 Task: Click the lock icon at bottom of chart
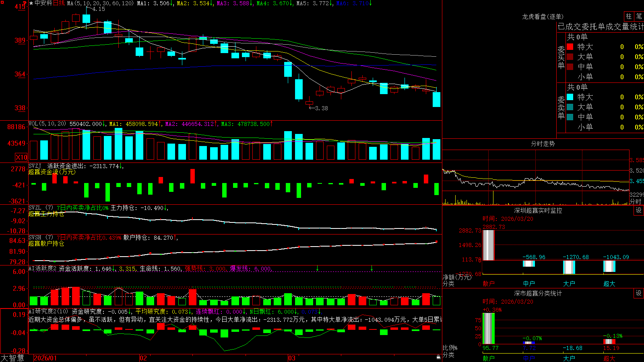pyautogui.click(x=439, y=357)
